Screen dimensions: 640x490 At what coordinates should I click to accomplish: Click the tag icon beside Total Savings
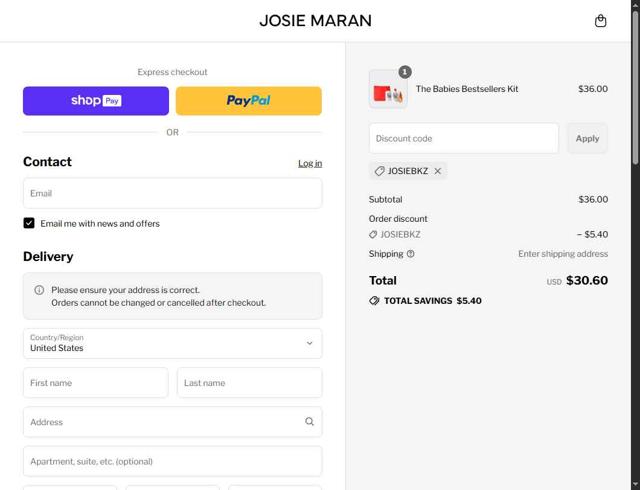374,301
